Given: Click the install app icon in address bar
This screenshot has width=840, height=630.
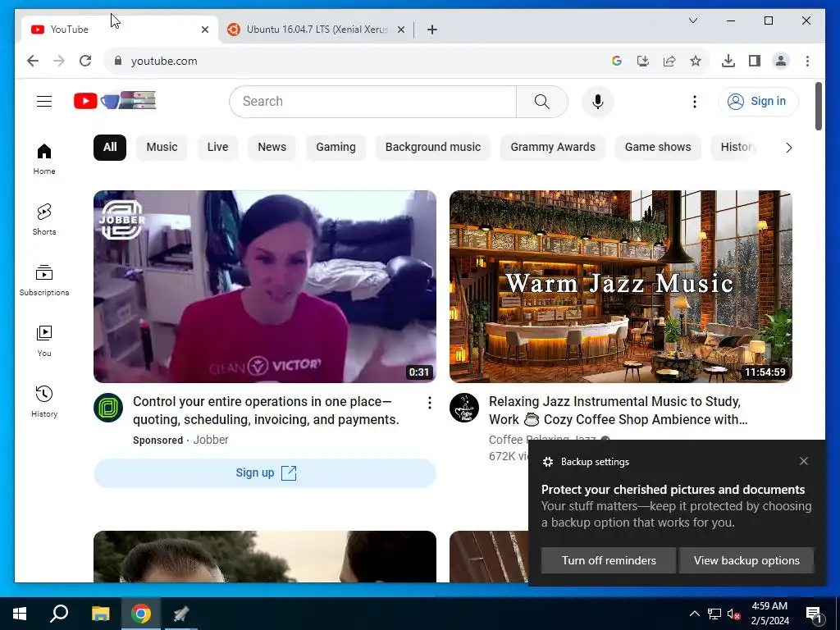Looking at the screenshot, I should click(x=643, y=61).
